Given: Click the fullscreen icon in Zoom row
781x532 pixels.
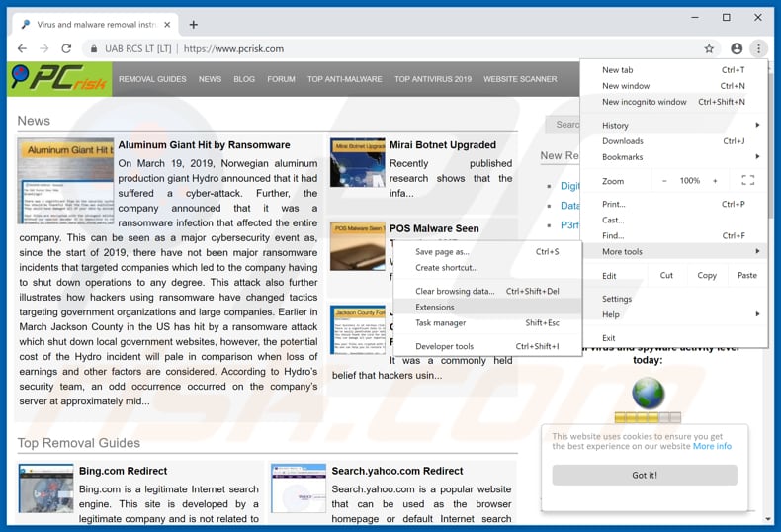Looking at the screenshot, I should click(x=747, y=181).
